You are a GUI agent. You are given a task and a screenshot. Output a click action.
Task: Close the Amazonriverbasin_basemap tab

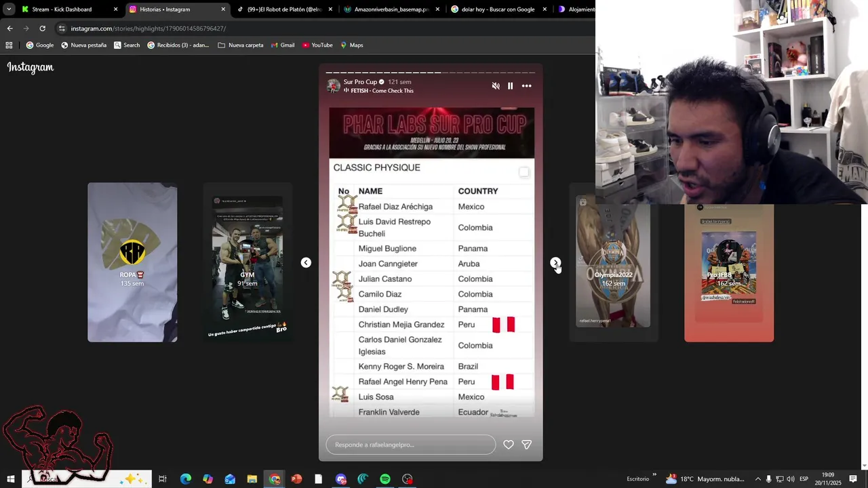coord(437,9)
